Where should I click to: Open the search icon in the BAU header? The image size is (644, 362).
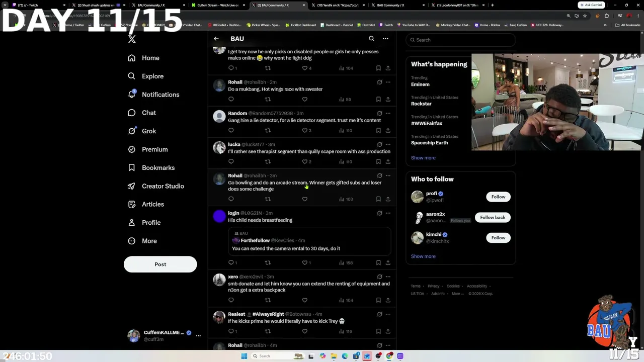[x=371, y=39]
